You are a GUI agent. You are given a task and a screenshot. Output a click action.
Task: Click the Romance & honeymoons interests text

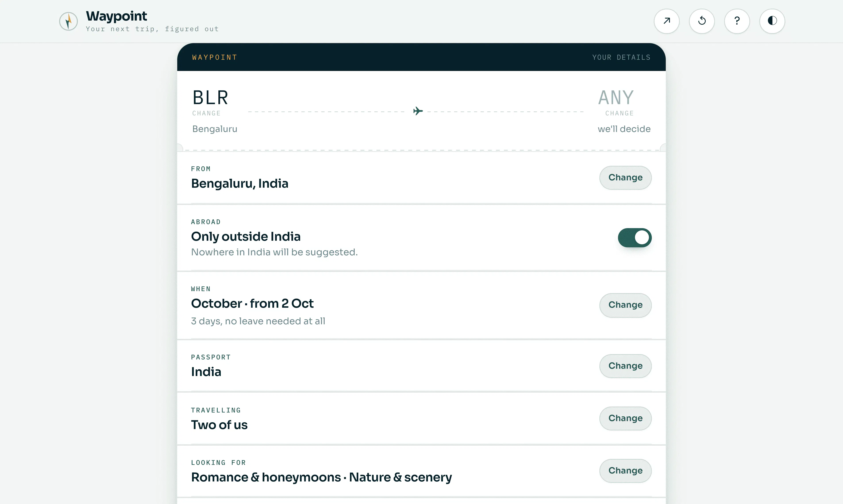pos(266,477)
